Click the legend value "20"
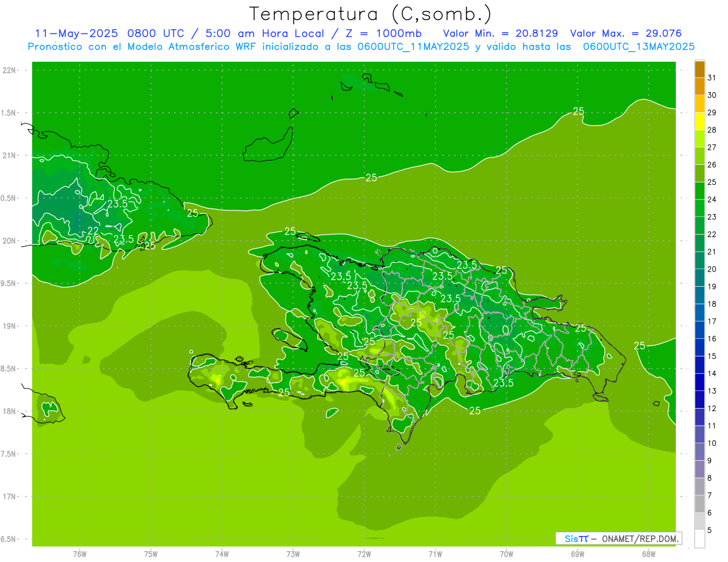Image resolution: width=728 pixels, height=562 pixels. [x=712, y=269]
